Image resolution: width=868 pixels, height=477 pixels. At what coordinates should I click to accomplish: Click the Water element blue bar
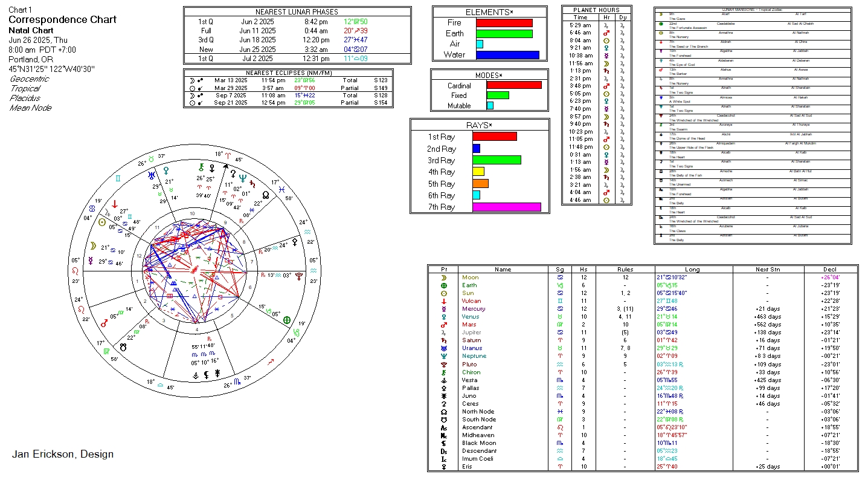tap(507, 55)
